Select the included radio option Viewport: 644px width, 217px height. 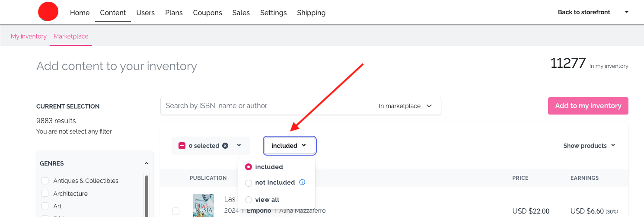249,167
